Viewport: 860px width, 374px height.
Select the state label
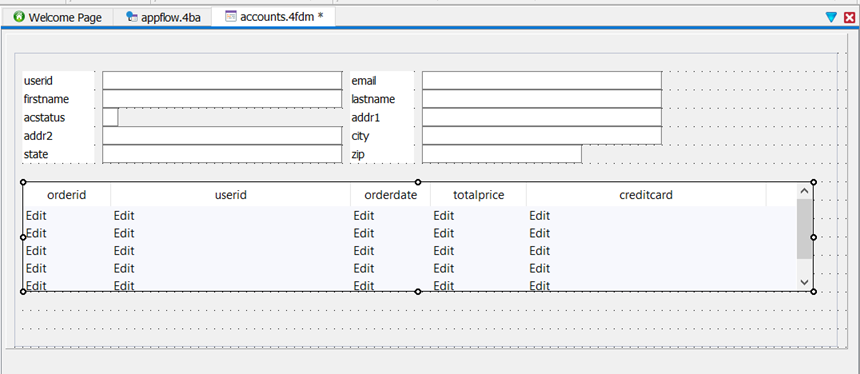pos(36,154)
